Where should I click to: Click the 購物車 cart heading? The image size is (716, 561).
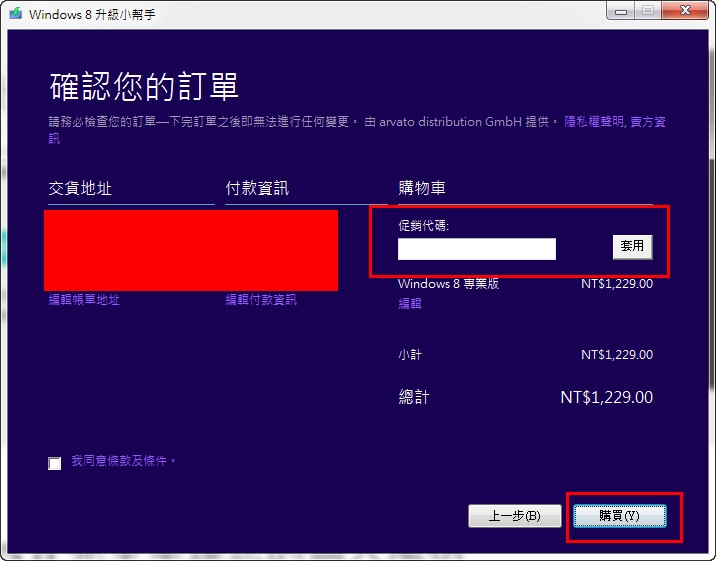tap(421, 188)
